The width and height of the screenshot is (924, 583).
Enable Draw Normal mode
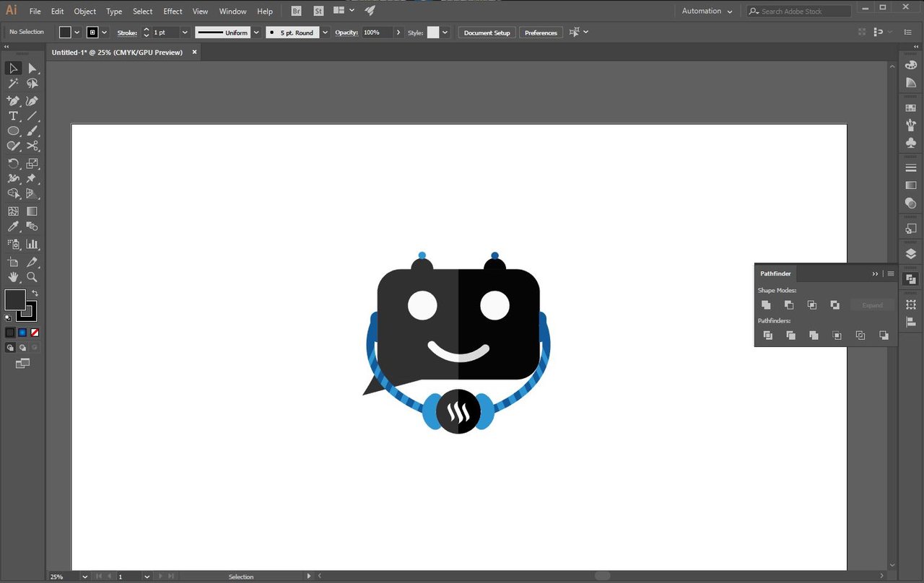10,348
